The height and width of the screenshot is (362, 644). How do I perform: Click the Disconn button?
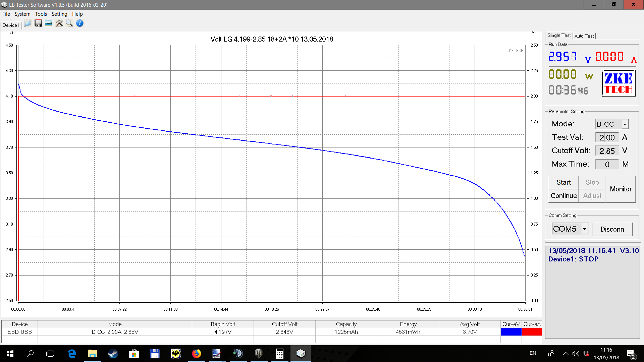point(612,229)
